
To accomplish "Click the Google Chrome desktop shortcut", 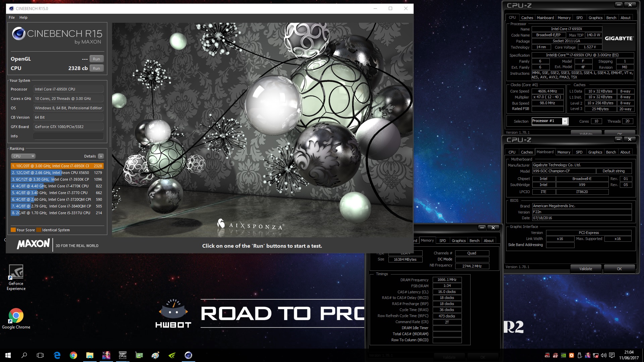I will (x=16, y=318).
